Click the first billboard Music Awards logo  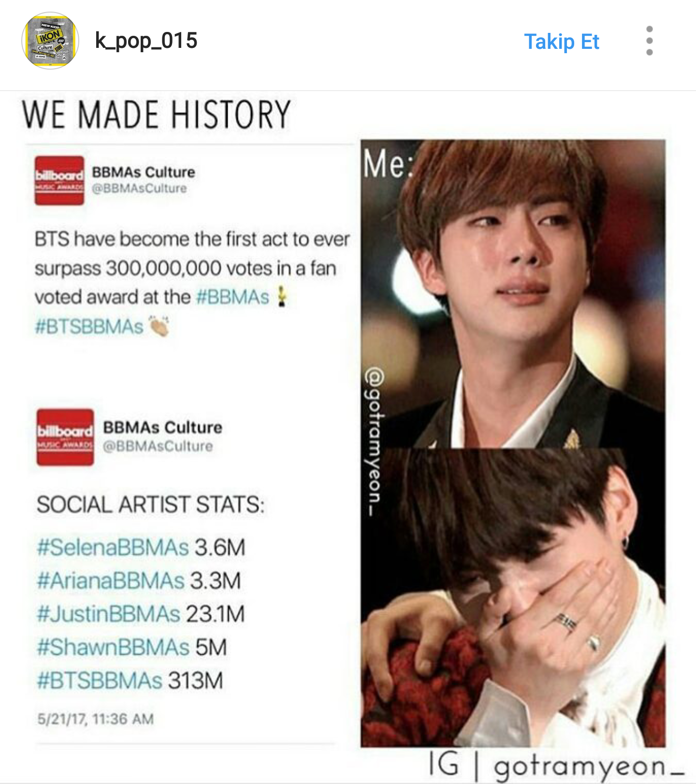(59, 180)
